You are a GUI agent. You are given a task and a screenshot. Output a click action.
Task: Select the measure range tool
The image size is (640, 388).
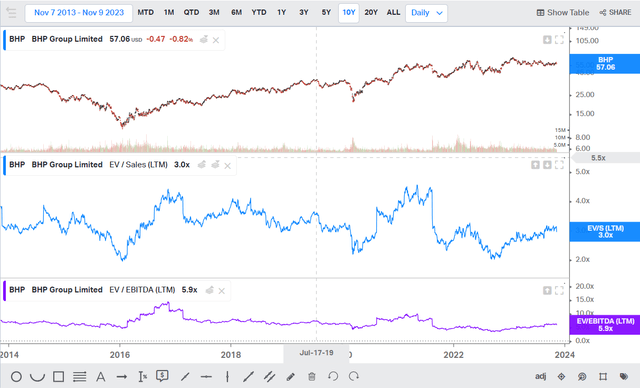142,377
